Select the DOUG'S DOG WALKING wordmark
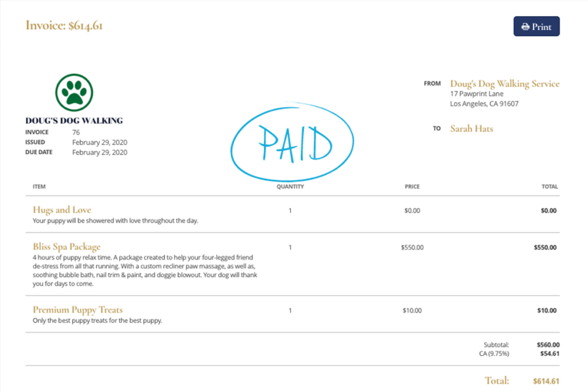This screenshot has width=588, height=392. (74, 120)
